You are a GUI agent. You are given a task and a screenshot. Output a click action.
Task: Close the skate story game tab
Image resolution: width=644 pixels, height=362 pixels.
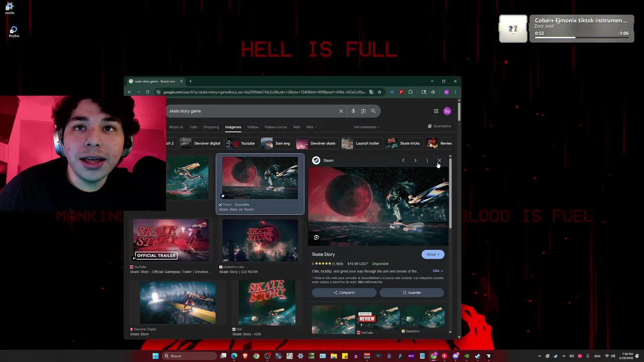coord(182,81)
